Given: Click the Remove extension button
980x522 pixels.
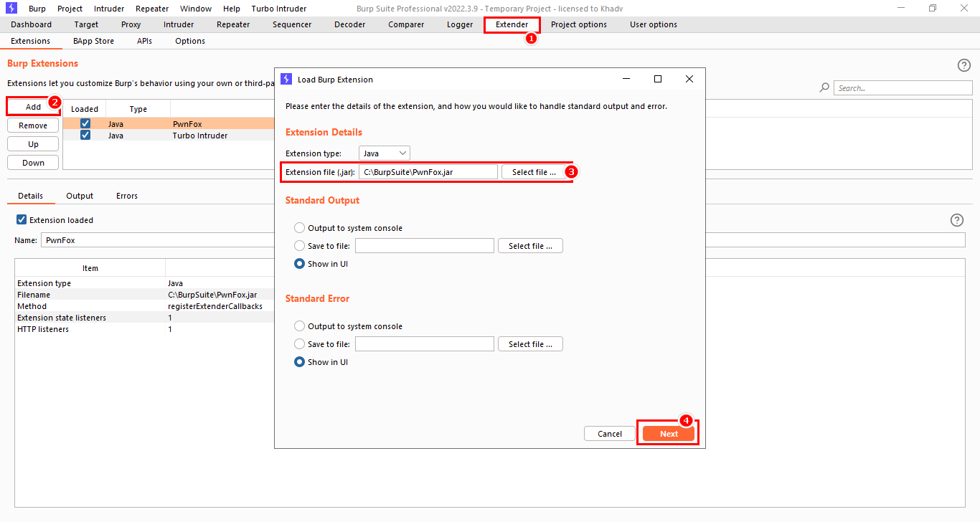Looking at the screenshot, I should click(x=33, y=125).
